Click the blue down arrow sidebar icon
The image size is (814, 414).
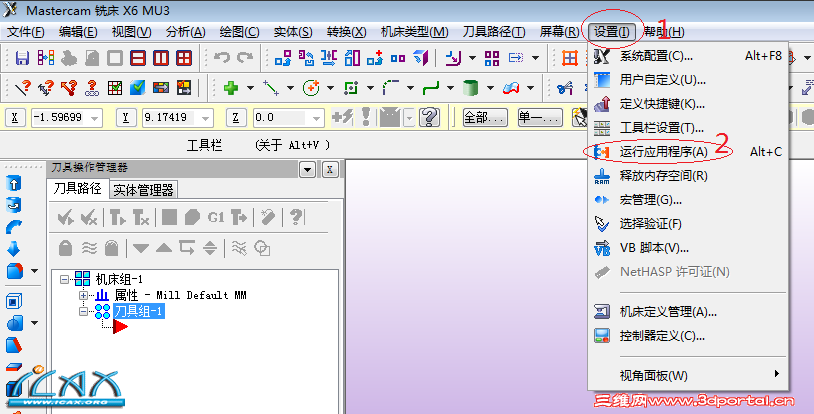(x=13, y=248)
